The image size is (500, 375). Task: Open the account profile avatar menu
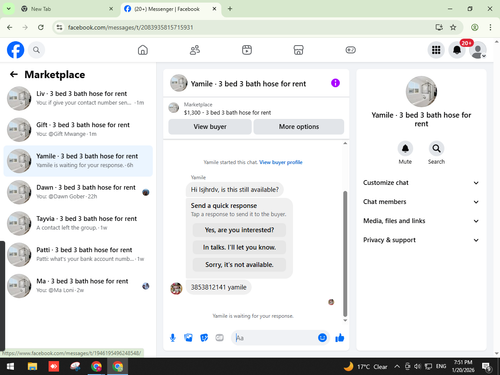(x=478, y=50)
